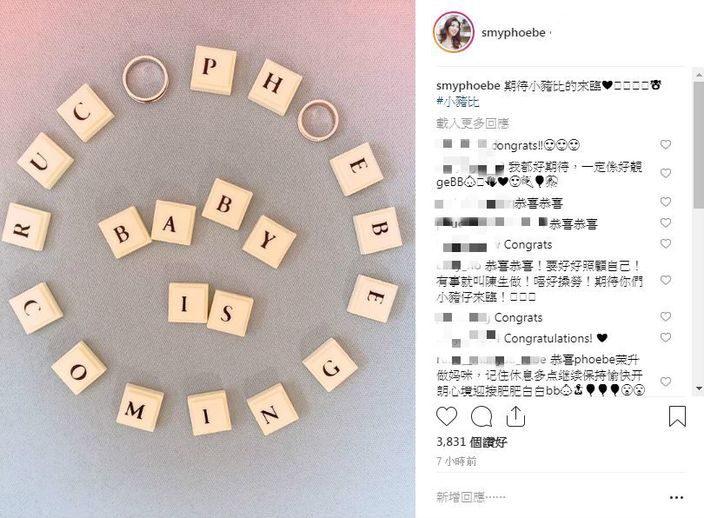This screenshot has width=704, height=518.
Task: Like the post with the heart icon
Action: (447, 416)
